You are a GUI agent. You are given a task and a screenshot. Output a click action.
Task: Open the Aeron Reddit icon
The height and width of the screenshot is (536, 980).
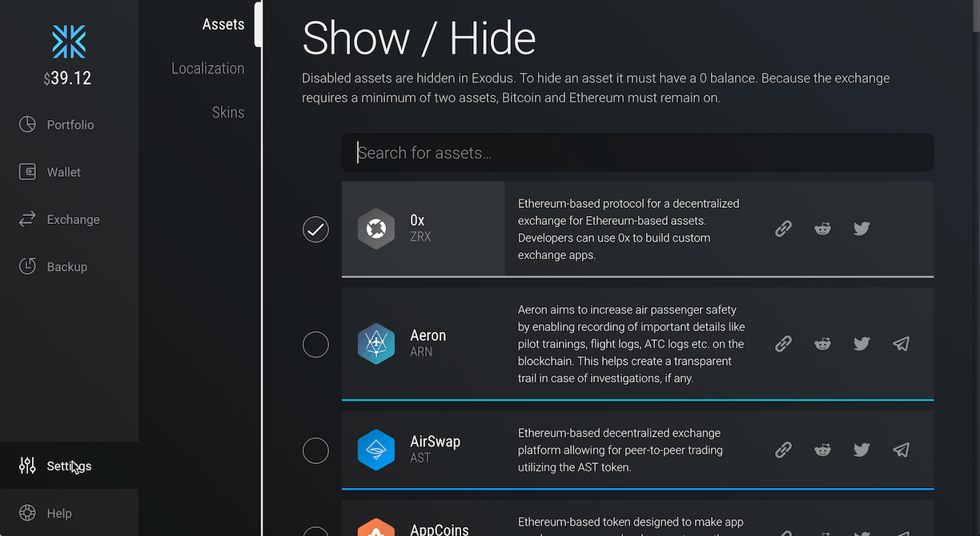822,344
